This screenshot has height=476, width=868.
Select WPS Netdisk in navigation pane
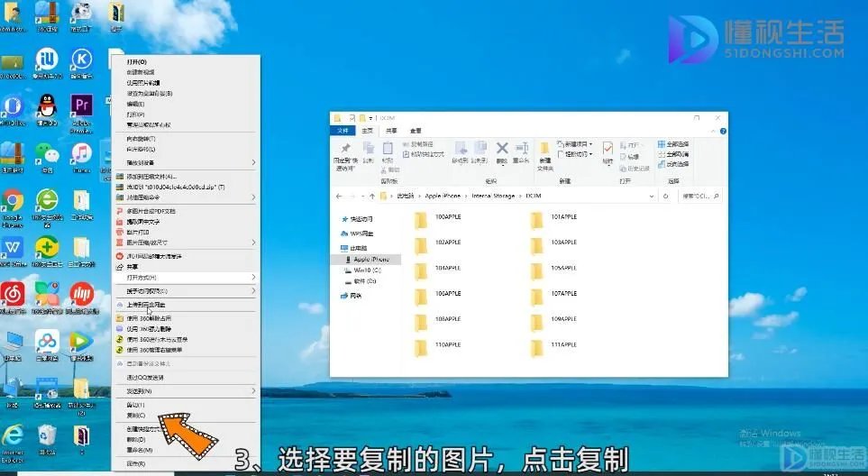coord(357,233)
